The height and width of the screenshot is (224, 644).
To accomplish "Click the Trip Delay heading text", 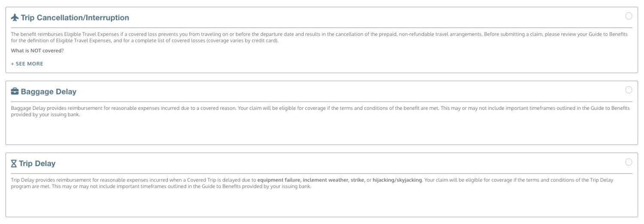I will coord(37,163).
